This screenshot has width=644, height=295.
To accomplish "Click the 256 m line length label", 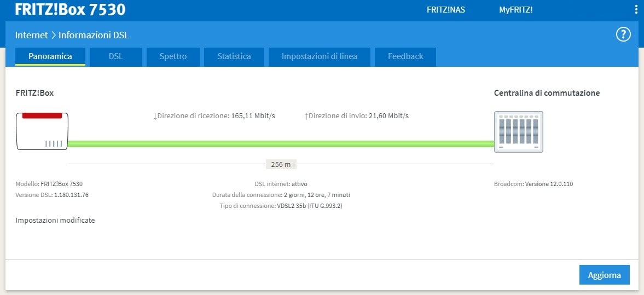I will (x=281, y=164).
